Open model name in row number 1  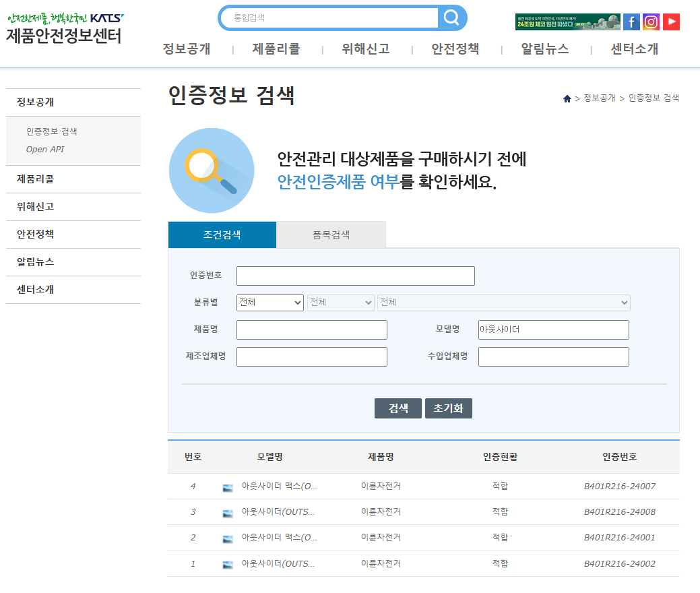click(x=278, y=564)
